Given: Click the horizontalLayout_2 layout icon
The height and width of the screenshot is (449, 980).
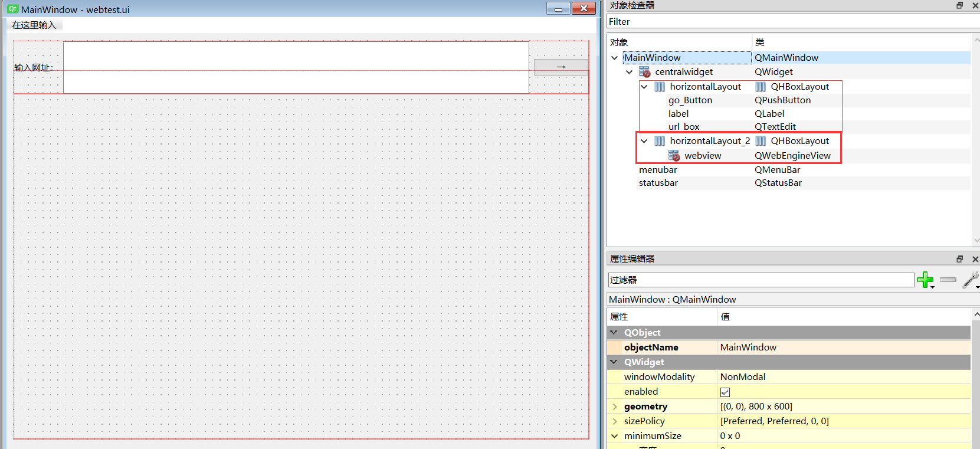Looking at the screenshot, I should click(660, 141).
